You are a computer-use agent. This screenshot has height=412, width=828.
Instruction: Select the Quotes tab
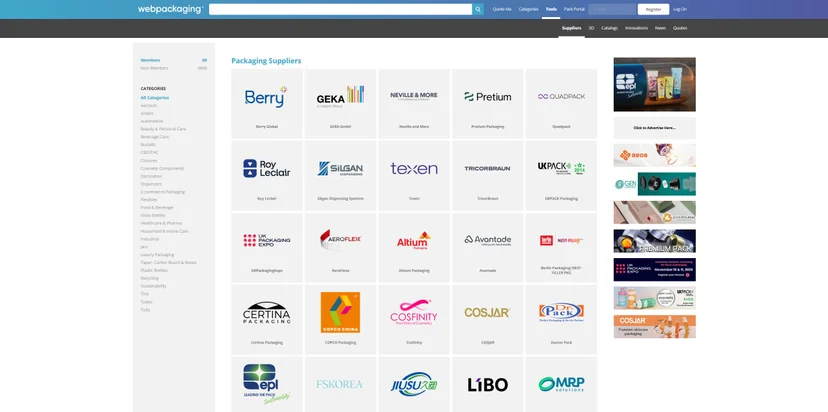680,28
